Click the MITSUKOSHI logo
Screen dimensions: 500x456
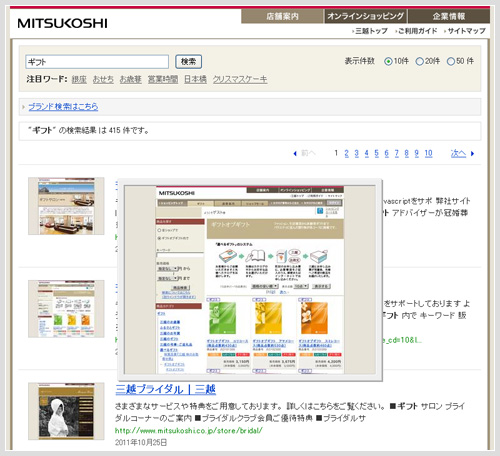point(62,23)
